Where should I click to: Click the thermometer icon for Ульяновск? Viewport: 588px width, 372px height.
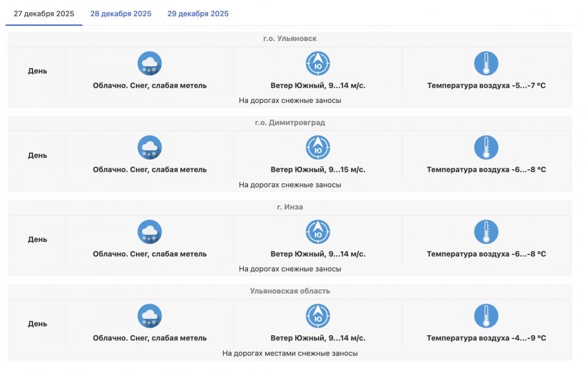coord(486,64)
